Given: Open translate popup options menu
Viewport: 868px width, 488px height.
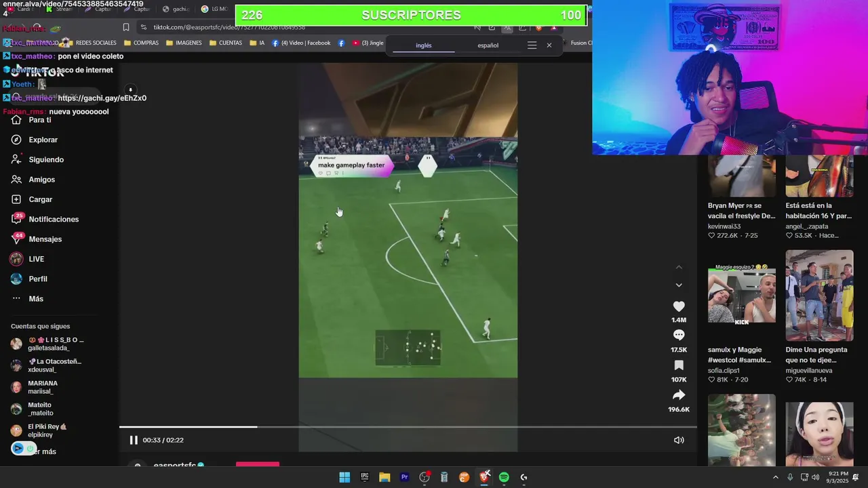Looking at the screenshot, I should [x=532, y=45].
